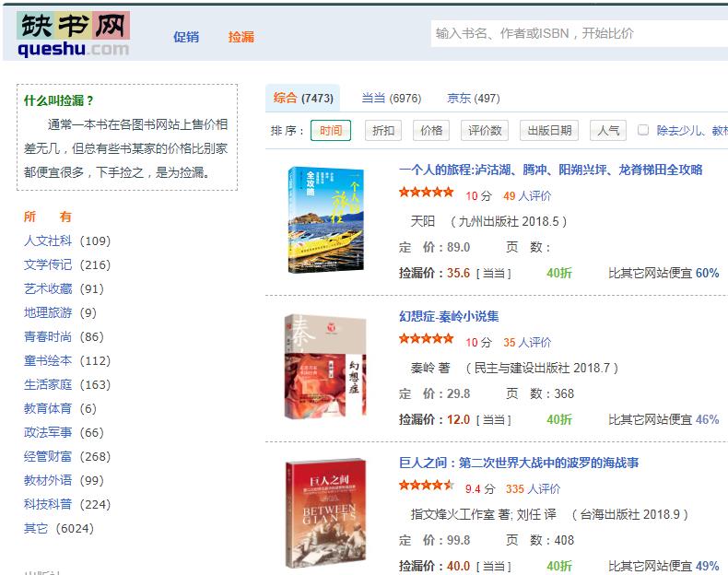728x575 pixels.
Task: Open the 地理旅游 (9) category
Action: pyautogui.click(x=60, y=312)
